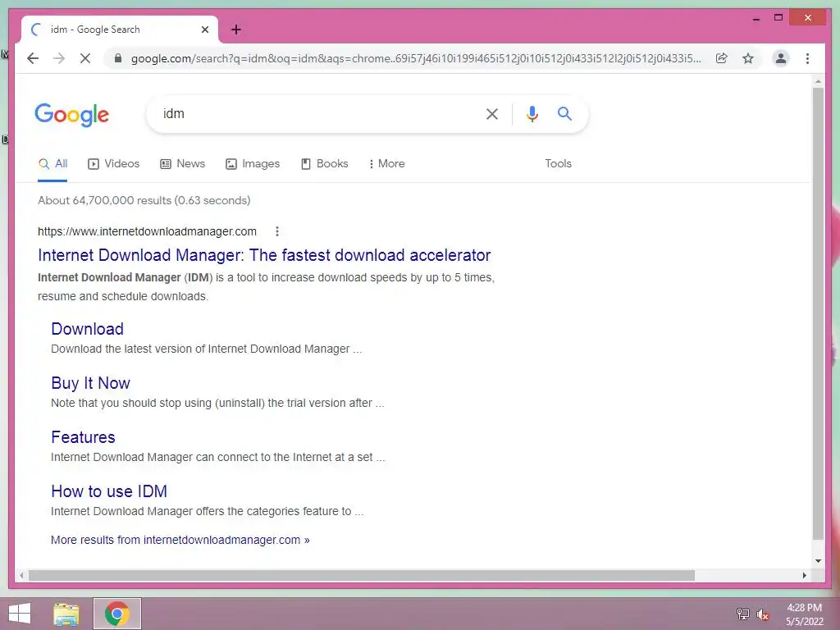Click the https://www.internetdownloadmanager.com URL text

147,231
